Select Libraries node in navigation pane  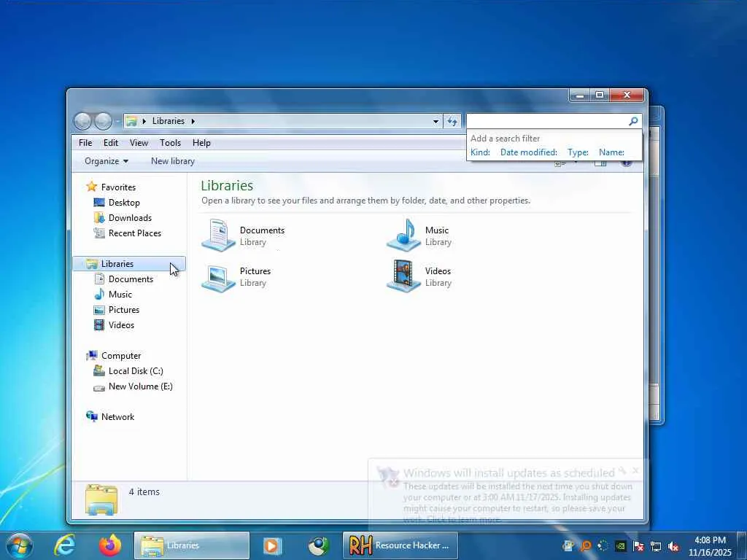128,264
